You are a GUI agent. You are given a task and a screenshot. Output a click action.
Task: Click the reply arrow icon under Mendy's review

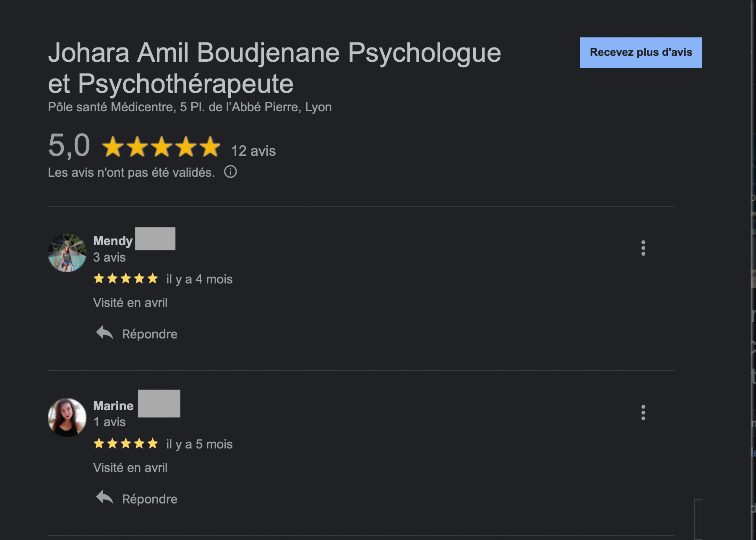coord(104,333)
